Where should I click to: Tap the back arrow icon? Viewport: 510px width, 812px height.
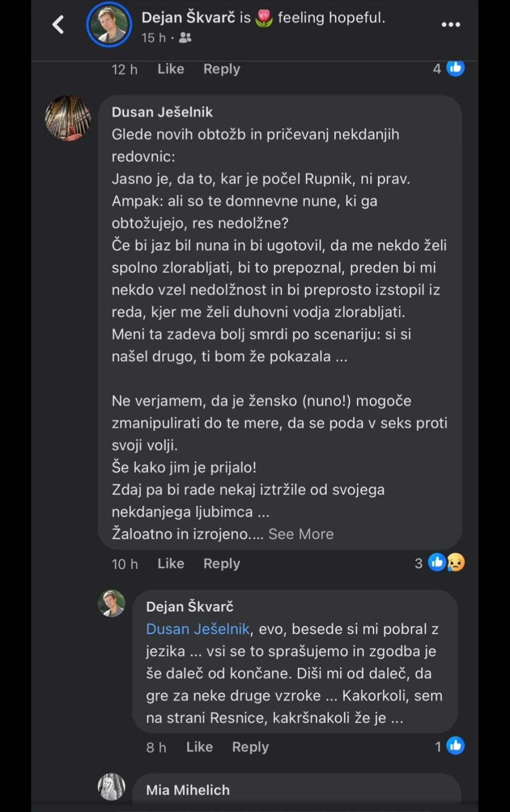(x=58, y=24)
